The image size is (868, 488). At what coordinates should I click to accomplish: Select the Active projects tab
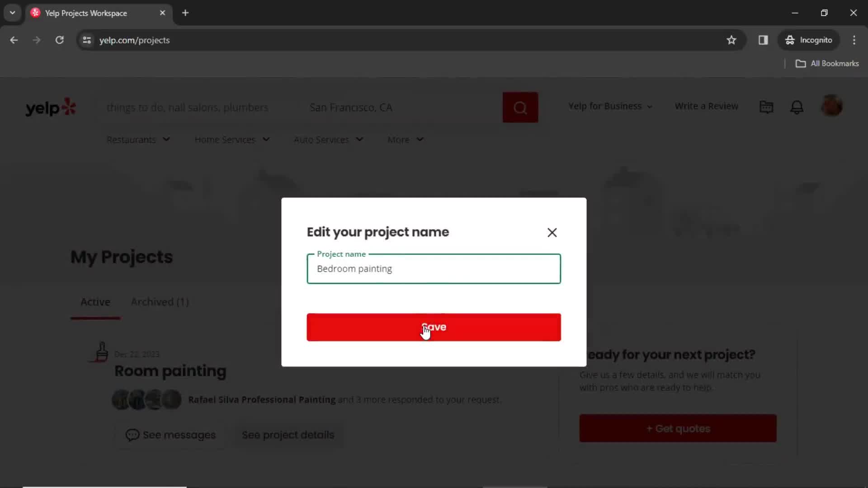click(x=95, y=301)
